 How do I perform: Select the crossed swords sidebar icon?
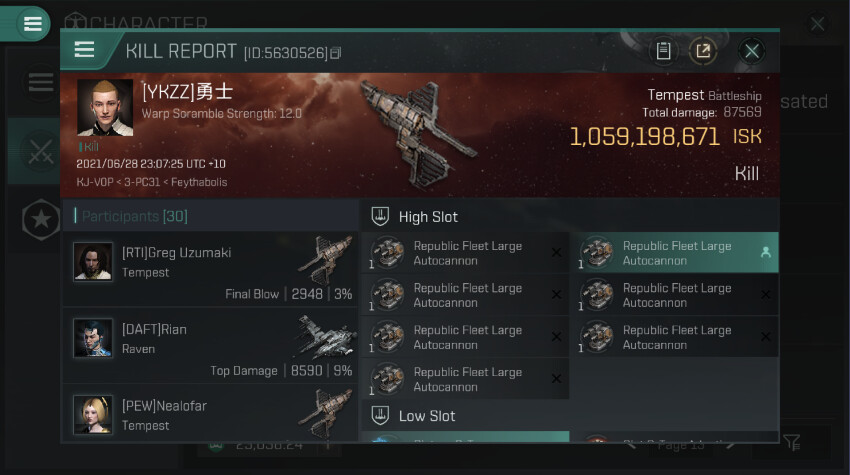pos(40,151)
